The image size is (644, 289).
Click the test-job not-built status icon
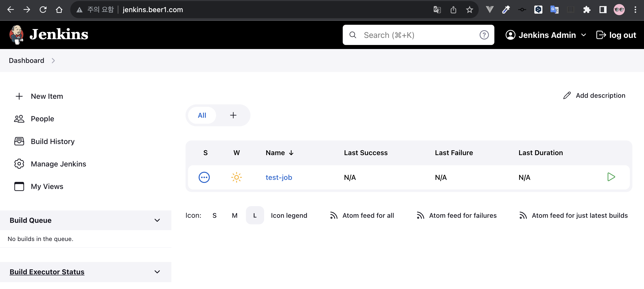click(204, 177)
